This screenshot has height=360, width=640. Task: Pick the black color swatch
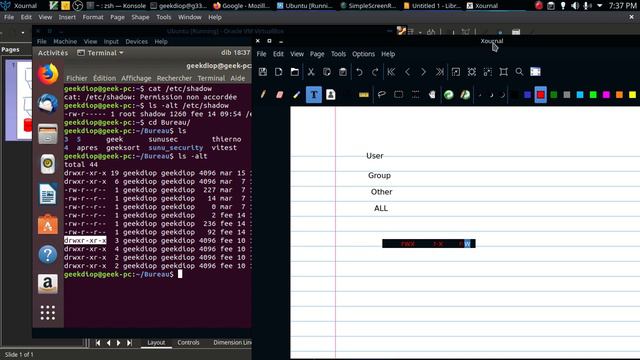515,95
